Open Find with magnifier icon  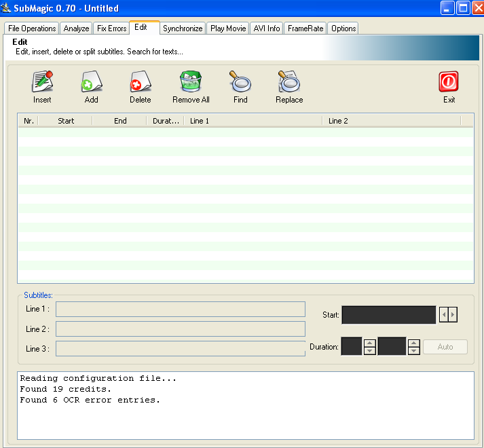[x=240, y=82]
